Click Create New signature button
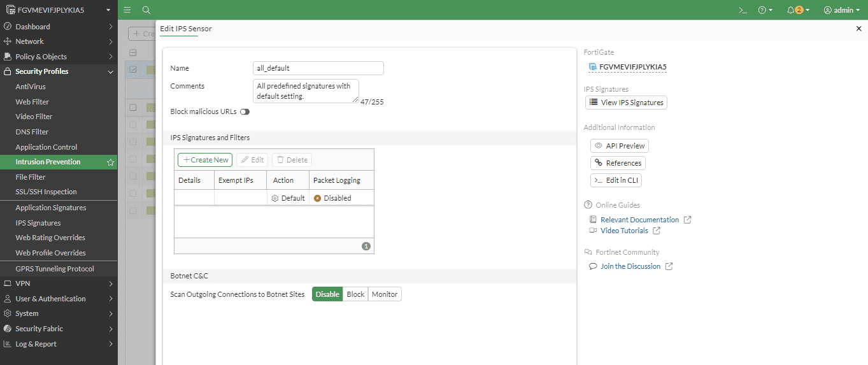This screenshot has height=365, width=868. point(205,160)
